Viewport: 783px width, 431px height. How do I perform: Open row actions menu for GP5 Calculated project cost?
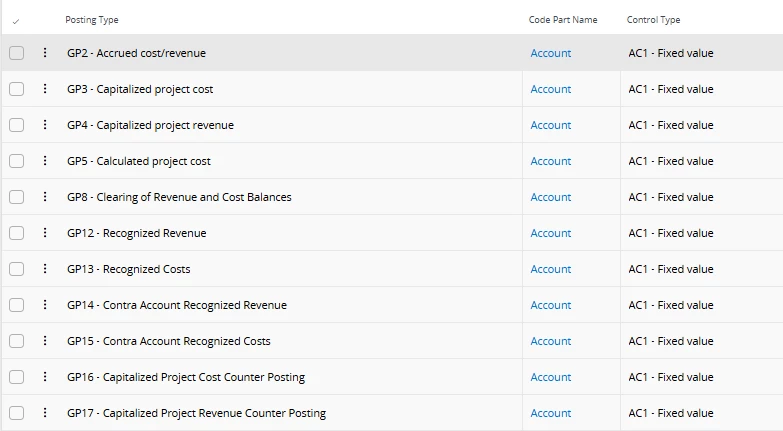(45, 160)
